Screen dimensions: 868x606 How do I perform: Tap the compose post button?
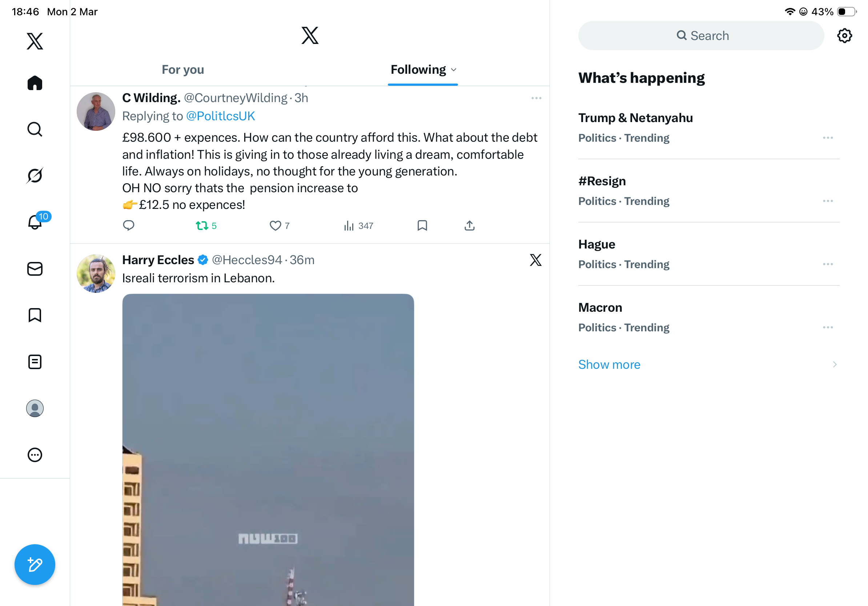click(x=35, y=565)
